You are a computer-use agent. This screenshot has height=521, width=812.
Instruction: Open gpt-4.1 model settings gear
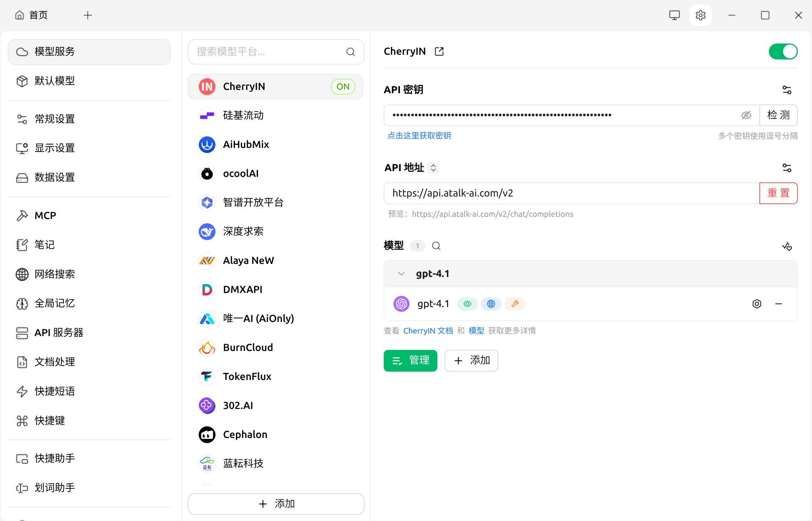pos(757,304)
